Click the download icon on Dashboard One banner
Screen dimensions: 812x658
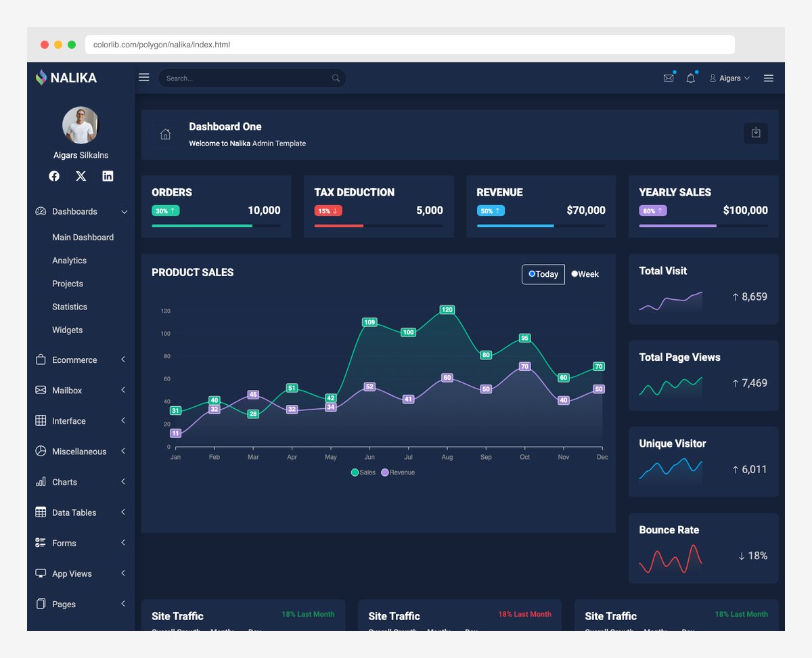[x=756, y=133]
